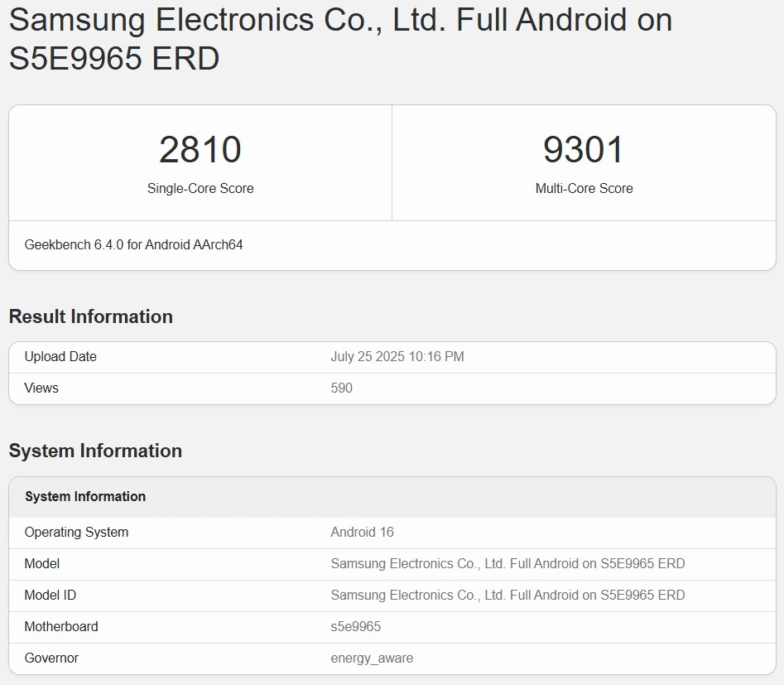
Task: Select the Multi-Core Score label
Action: pyautogui.click(x=584, y=189)
